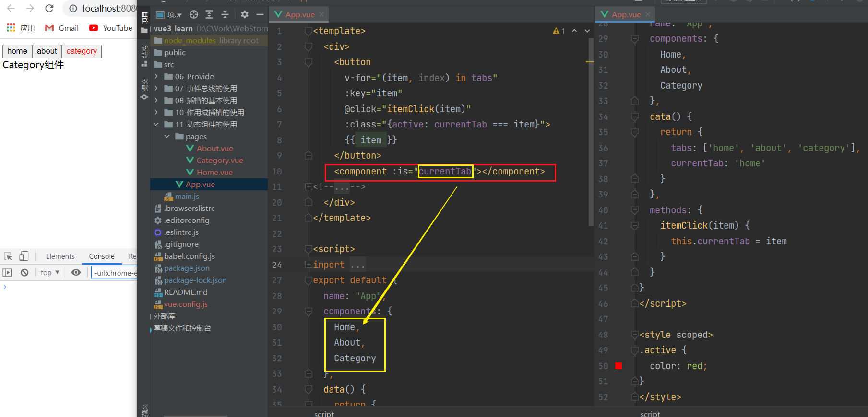Open the Chrome apps bookmark
868x417 pixels.
[x=21, y=28]
